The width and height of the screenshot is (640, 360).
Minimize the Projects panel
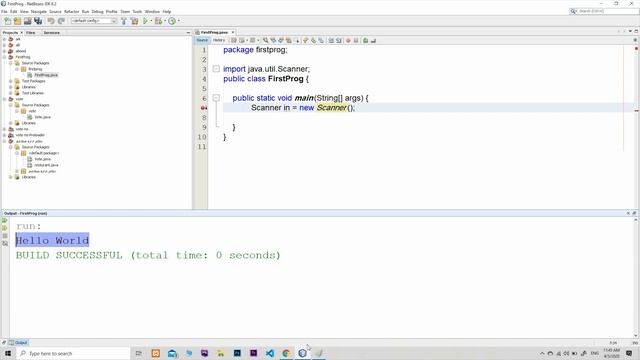[x=188, y=33]
